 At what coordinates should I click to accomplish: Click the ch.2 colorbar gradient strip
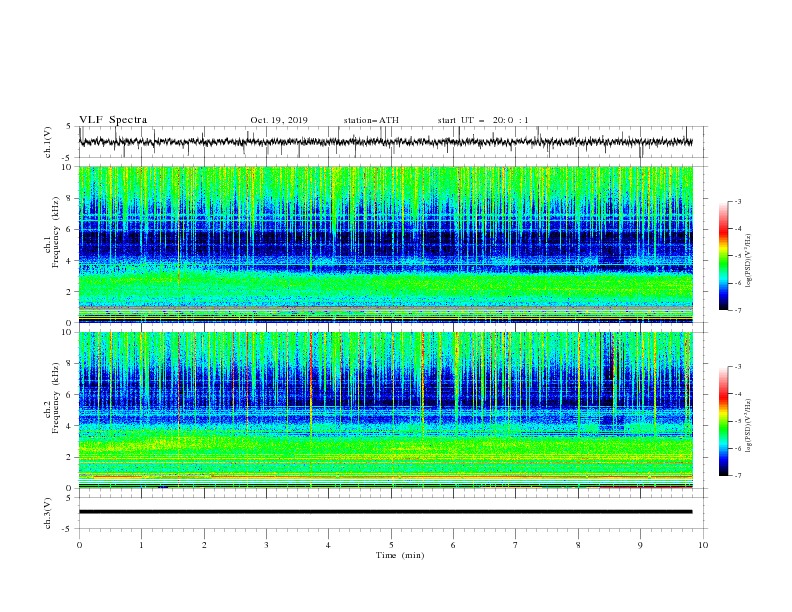723,421
